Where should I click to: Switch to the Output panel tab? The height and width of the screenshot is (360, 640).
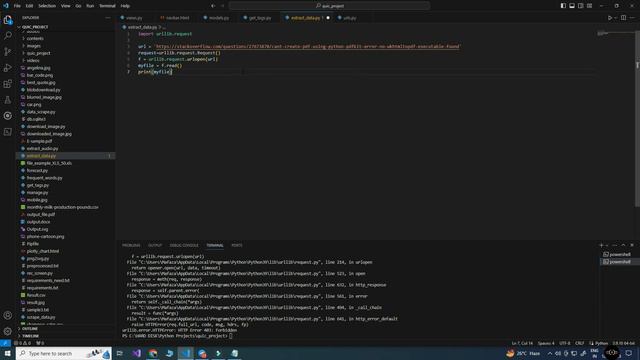pos(155,245)
